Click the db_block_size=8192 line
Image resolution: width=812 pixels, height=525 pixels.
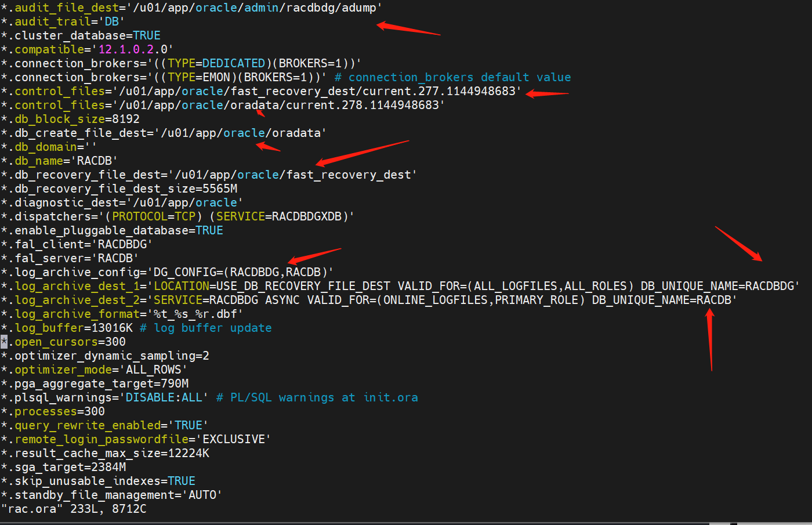pyautogui.click(x=70, y=119)
